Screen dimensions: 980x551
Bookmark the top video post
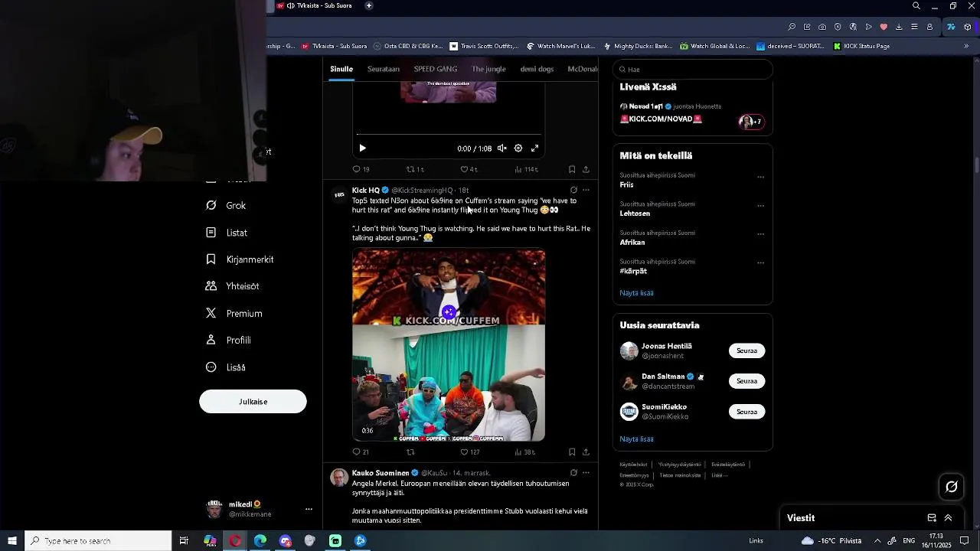click(572, 169)
